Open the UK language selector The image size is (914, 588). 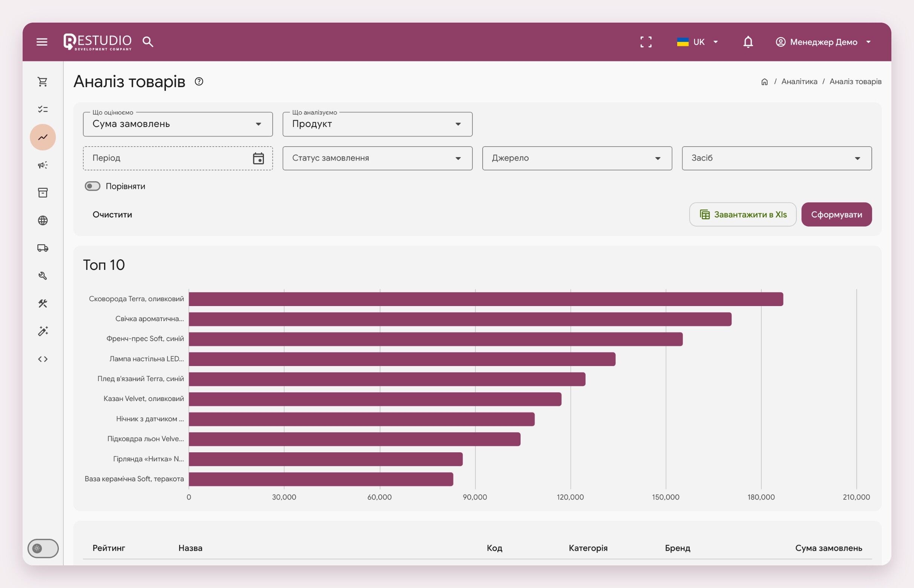point(698,41)
